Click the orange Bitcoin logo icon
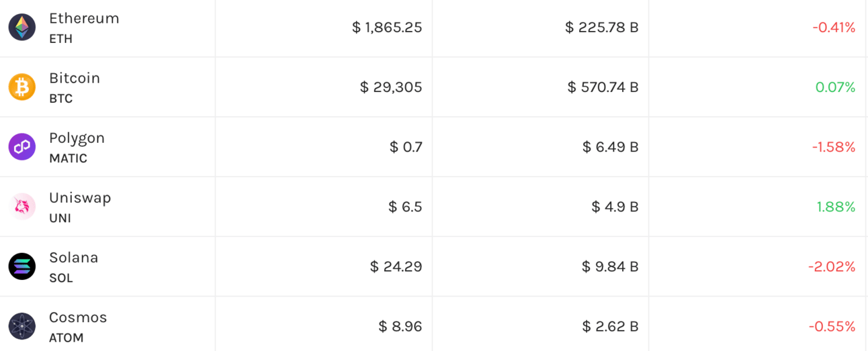This screenshot has height=351, width=868. [22, 87]
